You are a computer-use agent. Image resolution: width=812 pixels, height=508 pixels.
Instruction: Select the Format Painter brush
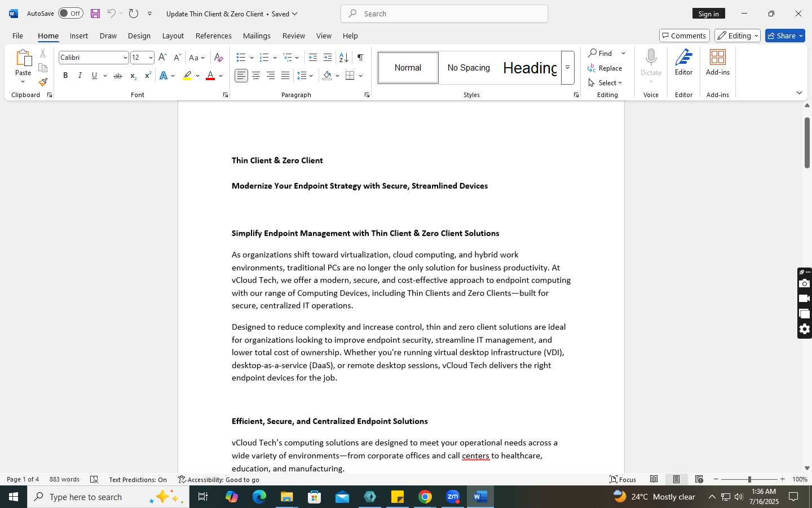coord(43,82)
